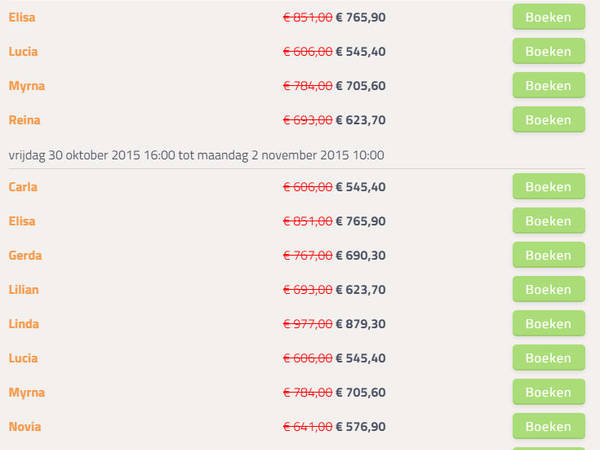Open the Carla accommodation link
The image size is (600, 450).
pyautogui.click(x=23, y=187)
